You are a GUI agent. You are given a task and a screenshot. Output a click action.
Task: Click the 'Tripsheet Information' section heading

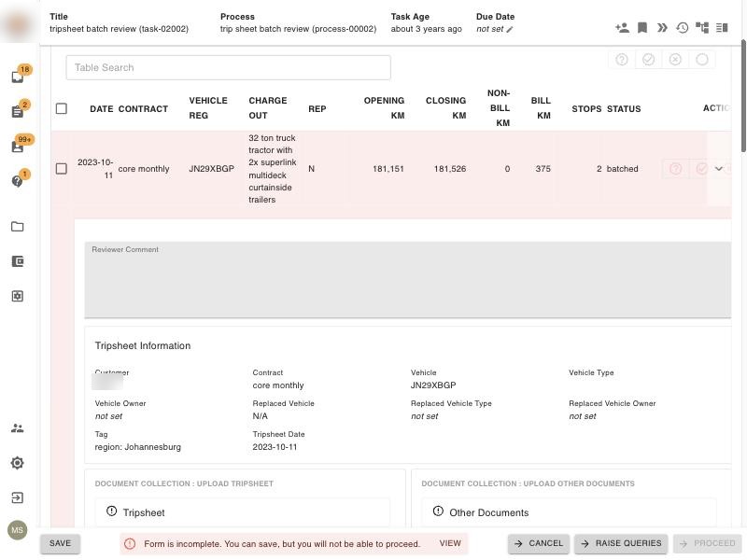click(x=143, y=345)
